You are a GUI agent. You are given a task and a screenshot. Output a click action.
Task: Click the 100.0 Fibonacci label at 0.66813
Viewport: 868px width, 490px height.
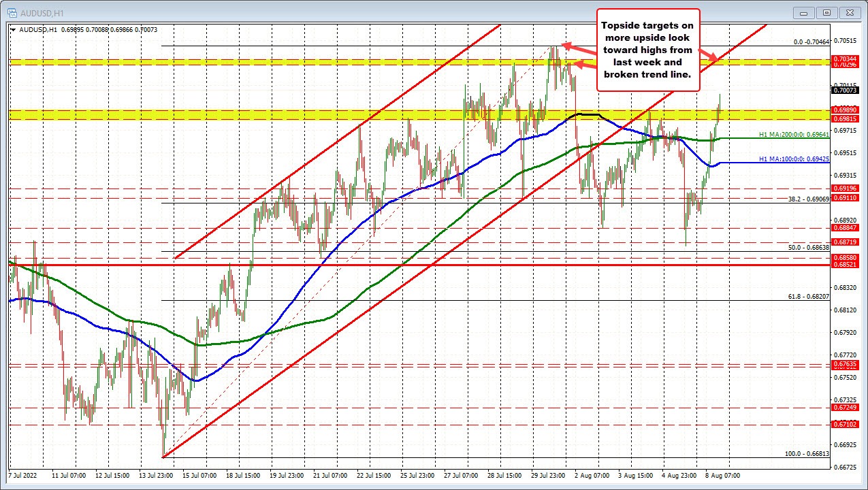(x=807, y=453)
